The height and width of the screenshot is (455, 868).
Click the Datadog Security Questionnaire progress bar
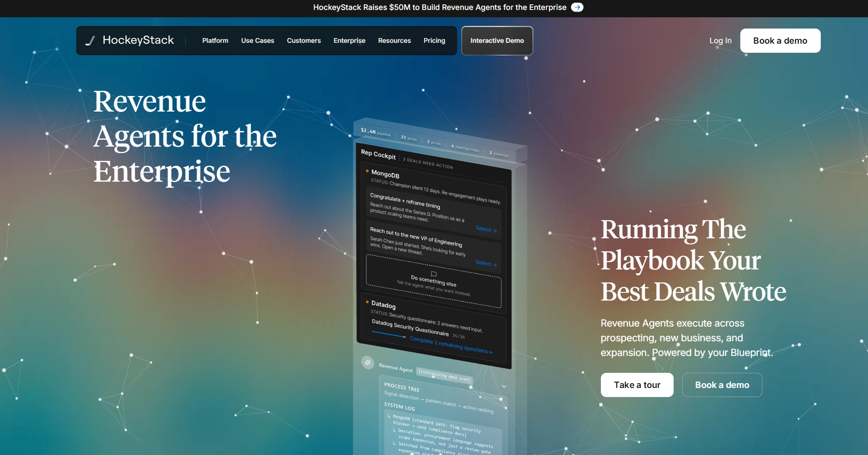388,334
